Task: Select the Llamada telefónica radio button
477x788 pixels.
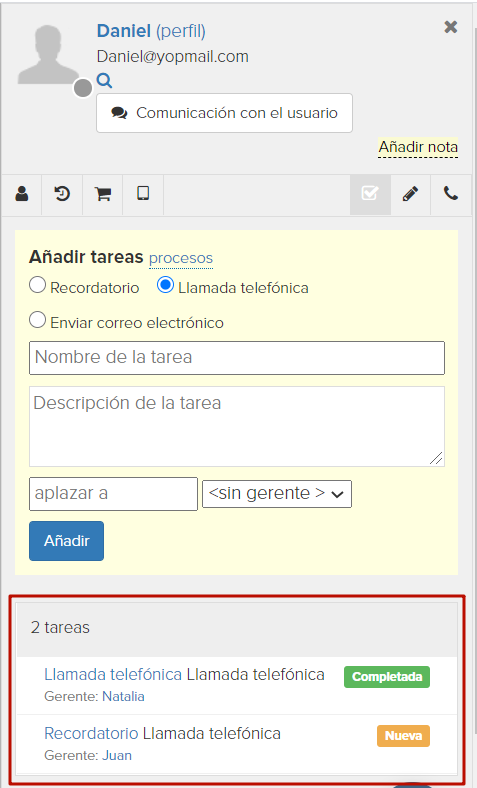Action: coord(165,285)
